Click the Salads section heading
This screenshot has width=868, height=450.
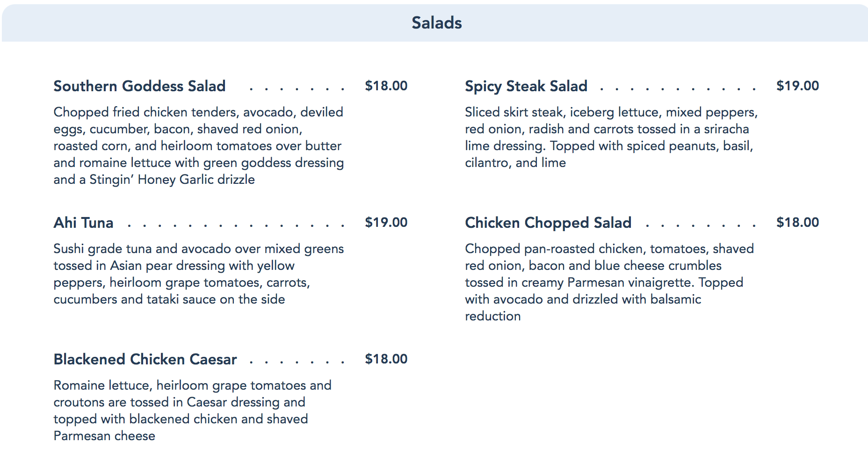click(436, 23)
